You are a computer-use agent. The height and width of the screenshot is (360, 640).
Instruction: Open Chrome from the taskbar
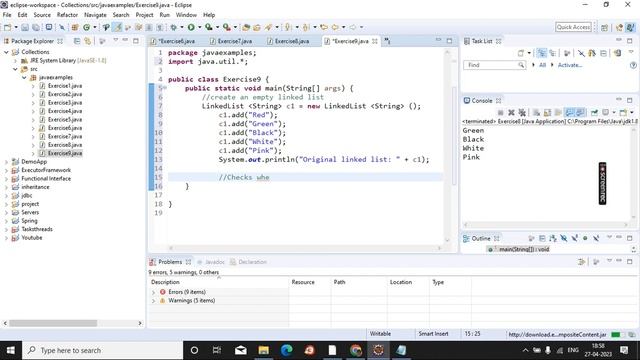tap(356, 350)
